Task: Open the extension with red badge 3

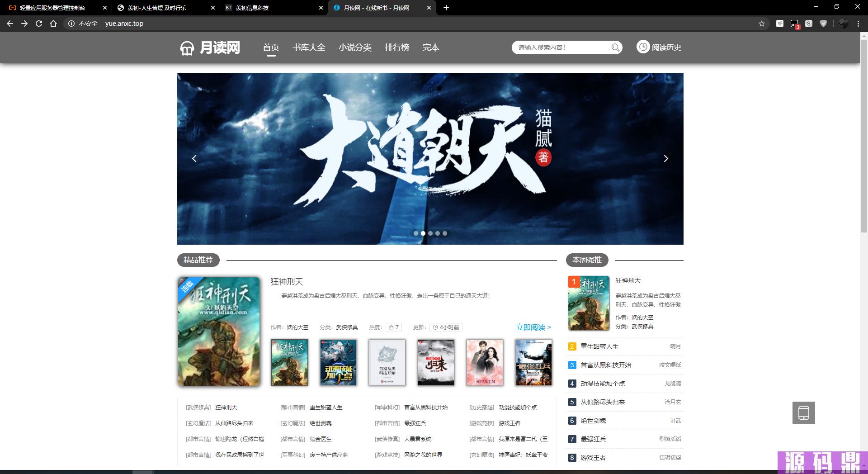Action: click(x=794, y=24)
